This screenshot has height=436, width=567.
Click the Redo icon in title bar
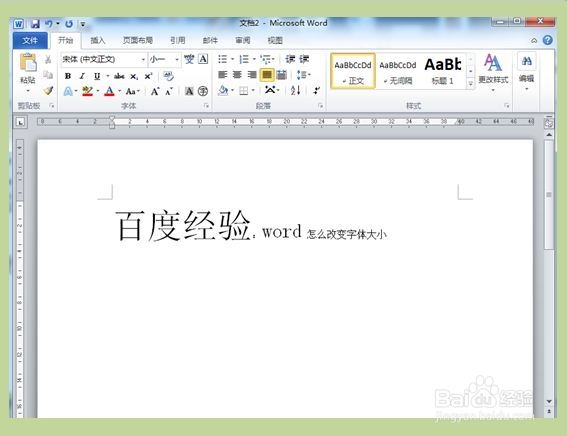(69, 24)
